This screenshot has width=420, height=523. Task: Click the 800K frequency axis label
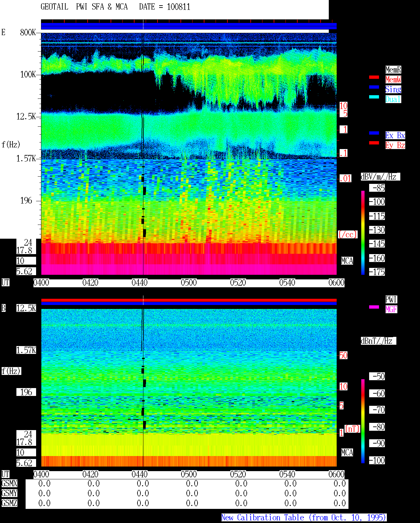[28, 32]
